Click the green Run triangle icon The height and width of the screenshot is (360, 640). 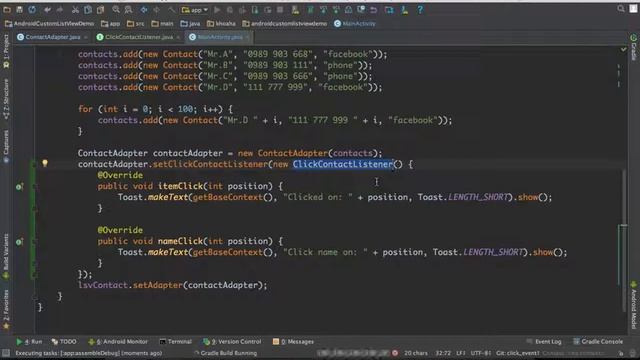click(x=217, y=9)
